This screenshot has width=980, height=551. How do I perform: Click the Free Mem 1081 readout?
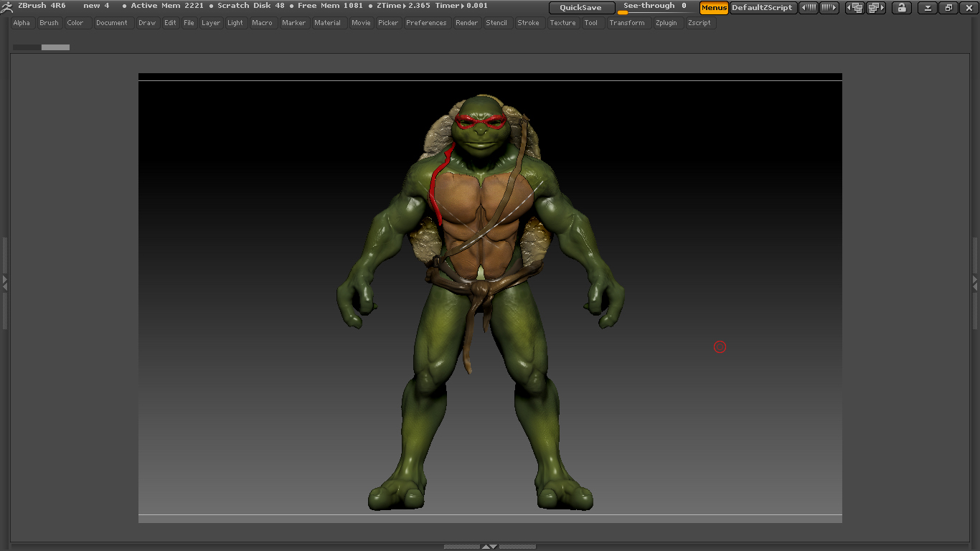tap(331, 6)
